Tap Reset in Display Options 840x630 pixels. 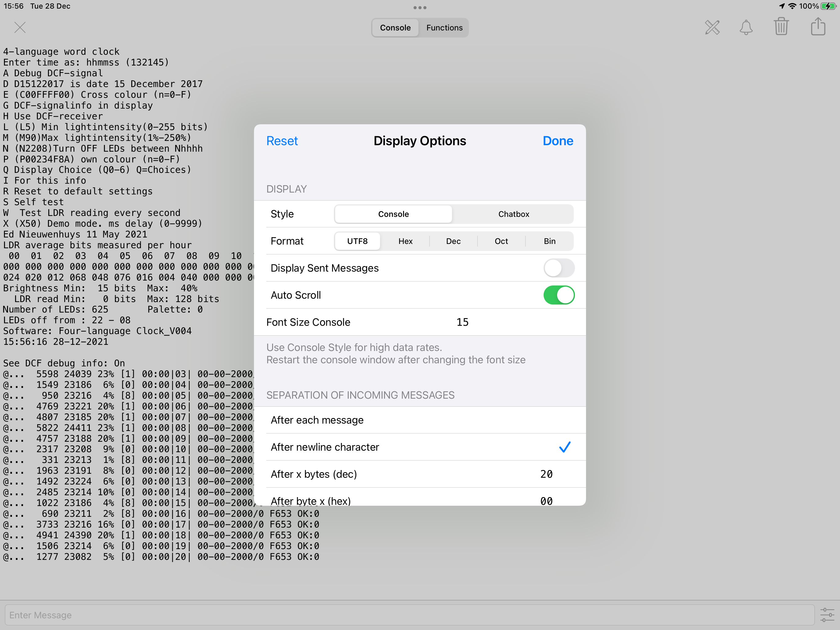[282, 141]
